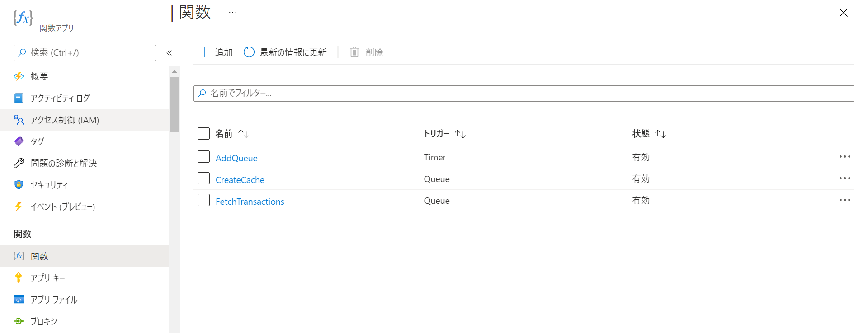This screenshot has width=868, height=333.
Task: Sort by トリガー column arrows
Action: click(460, 134)
